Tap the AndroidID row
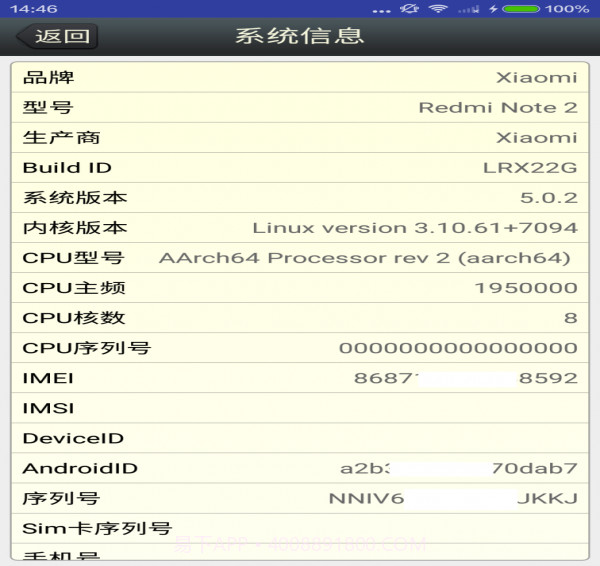 [x=300, y=468]
